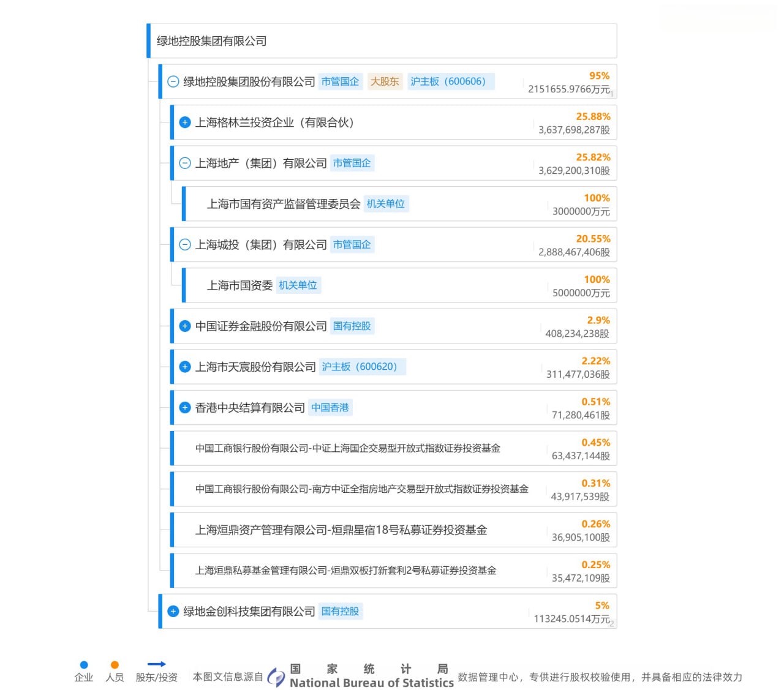The height and width of the screenshot is (690, 784).
Task: Select 南方中证全指房地产 fund row
Action: (394, 489)
